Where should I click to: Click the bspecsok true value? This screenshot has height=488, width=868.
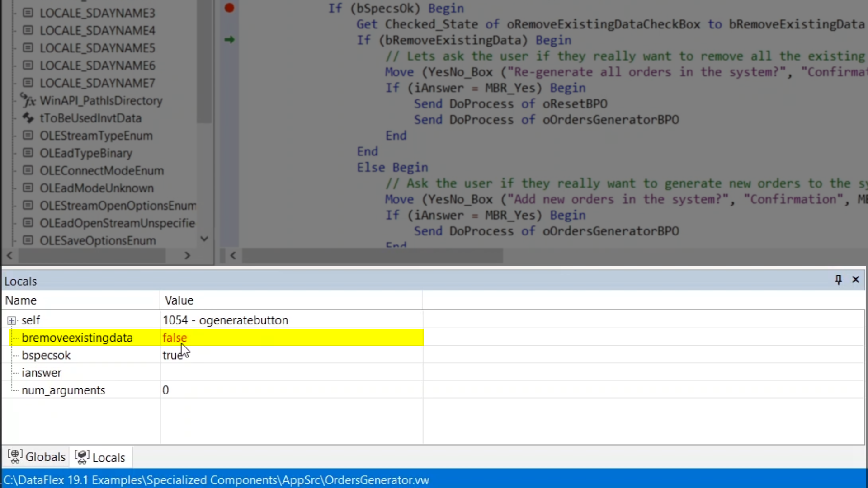point(172,356)
